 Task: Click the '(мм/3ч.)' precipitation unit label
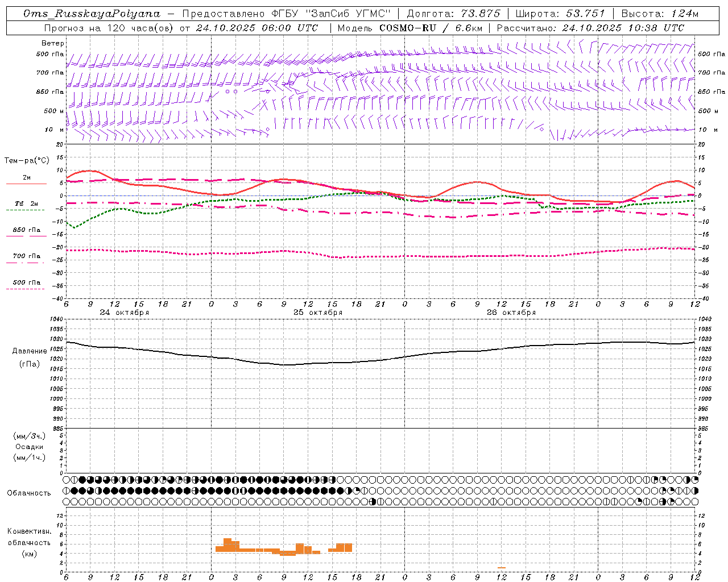click(x=30, y=436)
